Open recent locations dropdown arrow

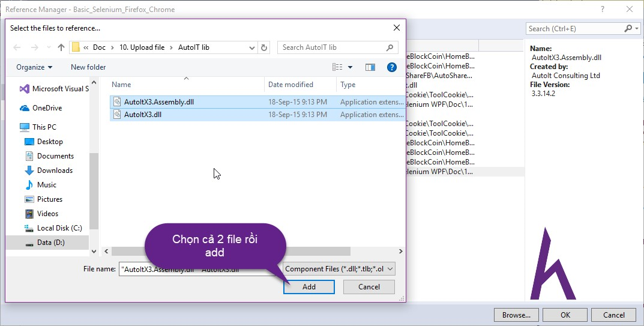[x=49, y=47]
